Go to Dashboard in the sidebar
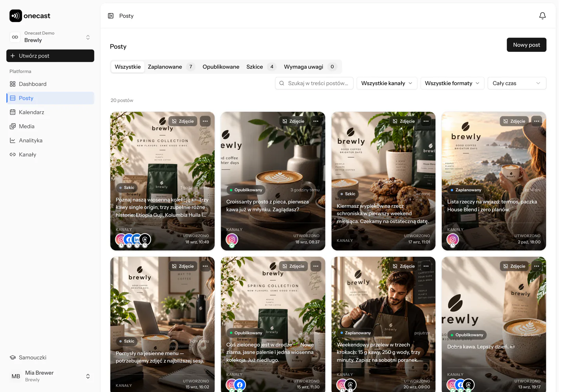Screen dimensions: 565x392 point(50,84)
